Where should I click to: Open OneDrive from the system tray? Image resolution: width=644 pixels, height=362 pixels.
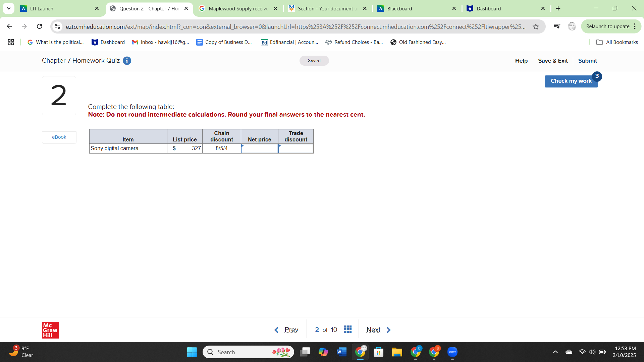pyautogui.click(x=569, y=352)
